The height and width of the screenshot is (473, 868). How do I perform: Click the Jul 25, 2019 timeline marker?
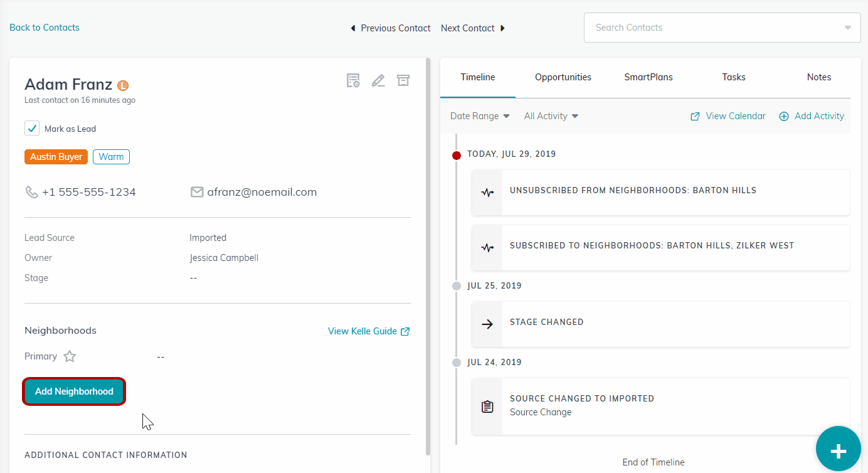[457, 286]
